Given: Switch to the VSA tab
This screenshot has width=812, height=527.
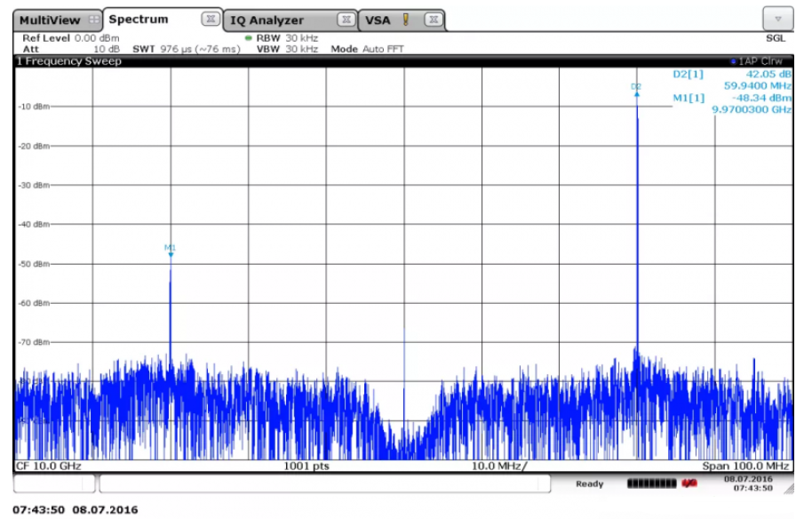Looking at the screenshot, I should [402, 20].
